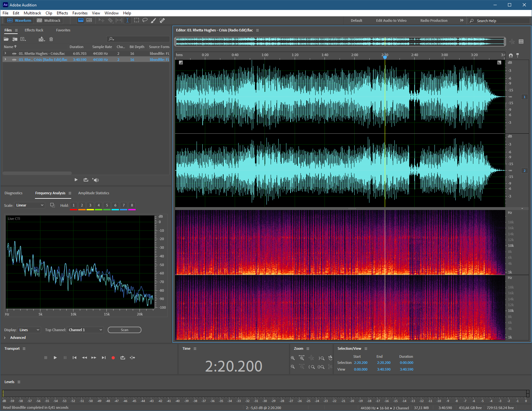Click the Search Help field
Screen dimensions: 532x411
pyautogui.click(x=499, y=21)
